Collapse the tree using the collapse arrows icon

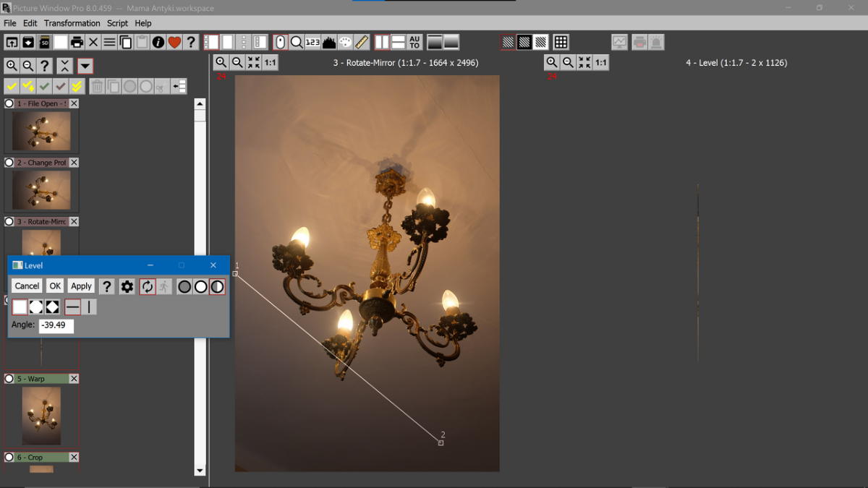click(x=65, y=66)
